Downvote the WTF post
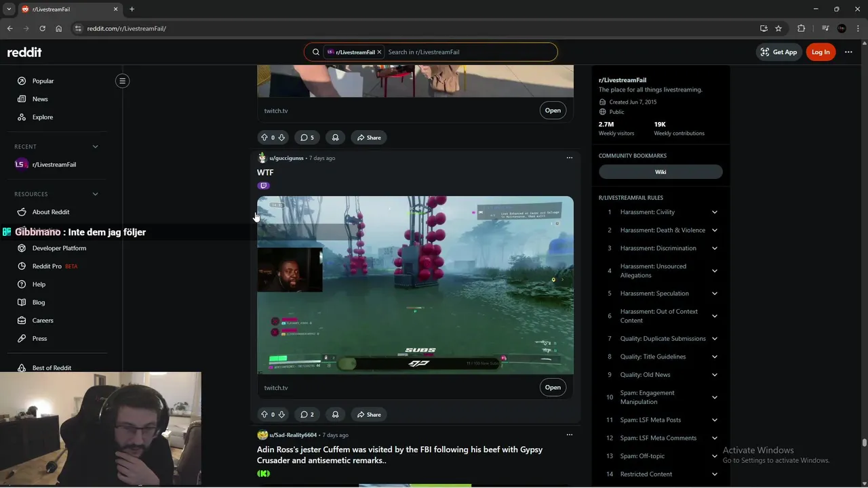 pos(281,415)
